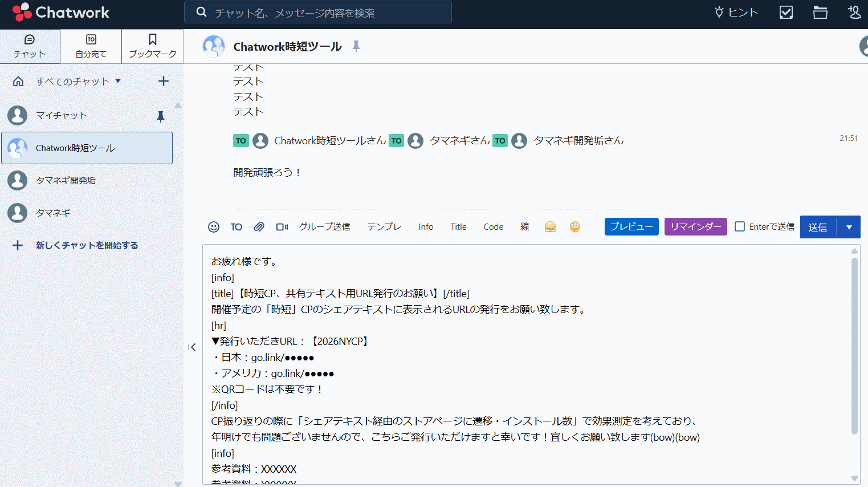Send the message with 送信 button
The height and width of the screenshot is (487, 868).
818,227
